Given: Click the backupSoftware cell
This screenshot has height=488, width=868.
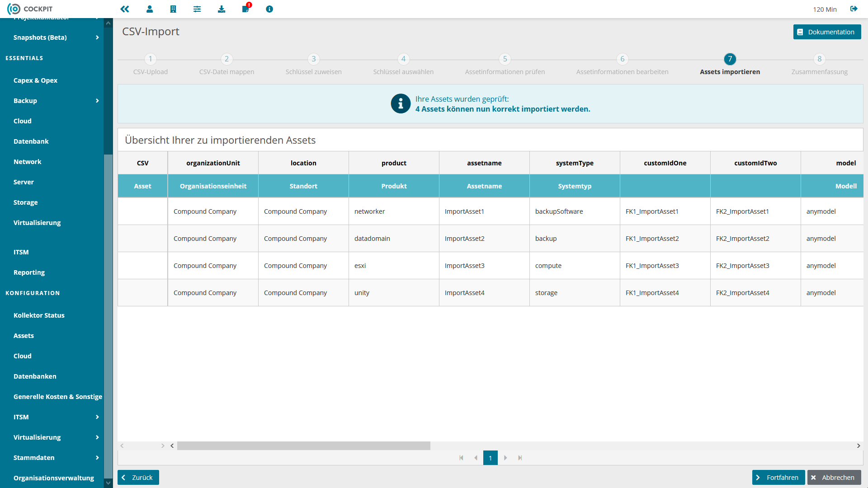Looking at the screenshot, I should click(x=575, y=211).
